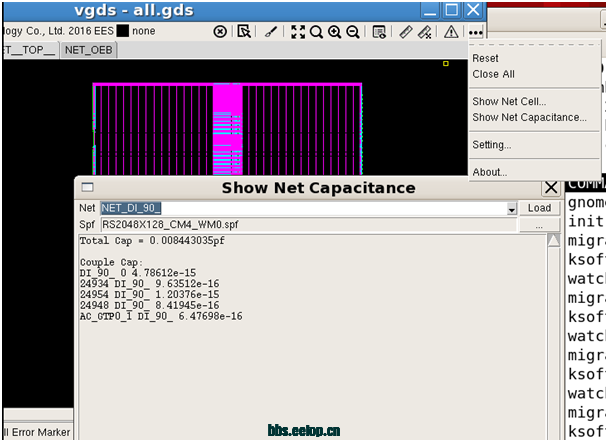Open the warning triangle error icon
The image size is (608, 442).
click(x=451, y=32)
